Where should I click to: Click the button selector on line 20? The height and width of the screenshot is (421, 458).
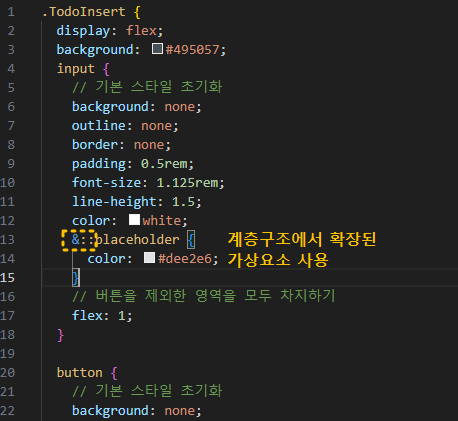tap(80, 373)
